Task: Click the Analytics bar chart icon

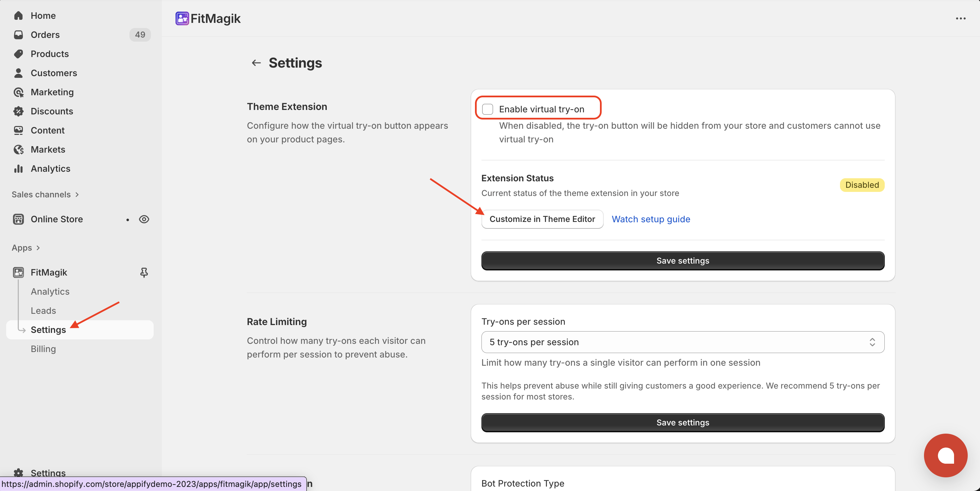Action: (18, 168)
